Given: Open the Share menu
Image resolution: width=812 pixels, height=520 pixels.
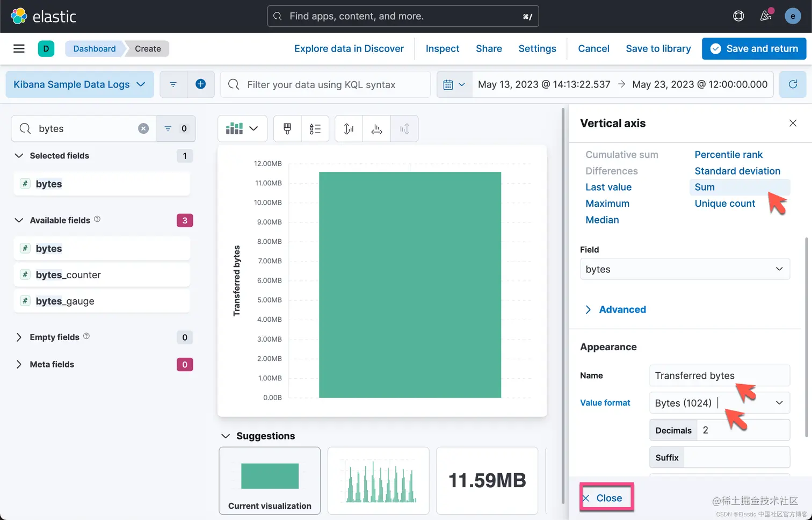Looking at the screenshot, I should (x=489, y=48).
